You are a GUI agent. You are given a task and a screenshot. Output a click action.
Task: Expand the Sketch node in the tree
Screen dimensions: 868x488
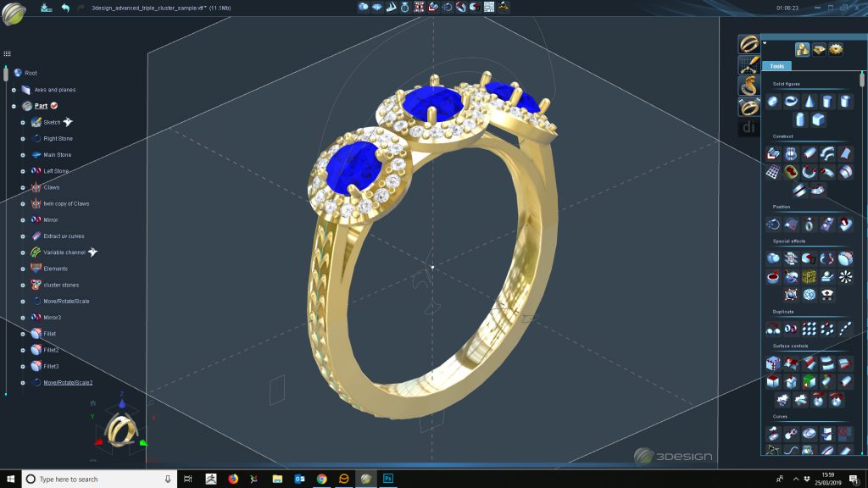point(22,122)
